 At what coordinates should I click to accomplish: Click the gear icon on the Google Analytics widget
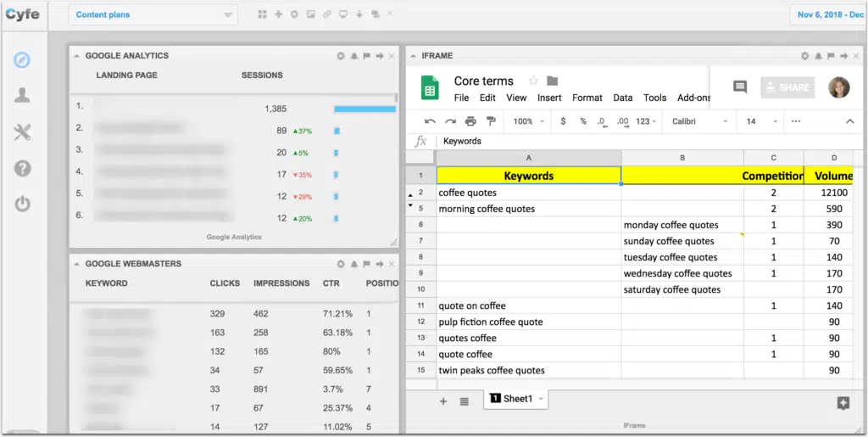[x=341, y=56]
